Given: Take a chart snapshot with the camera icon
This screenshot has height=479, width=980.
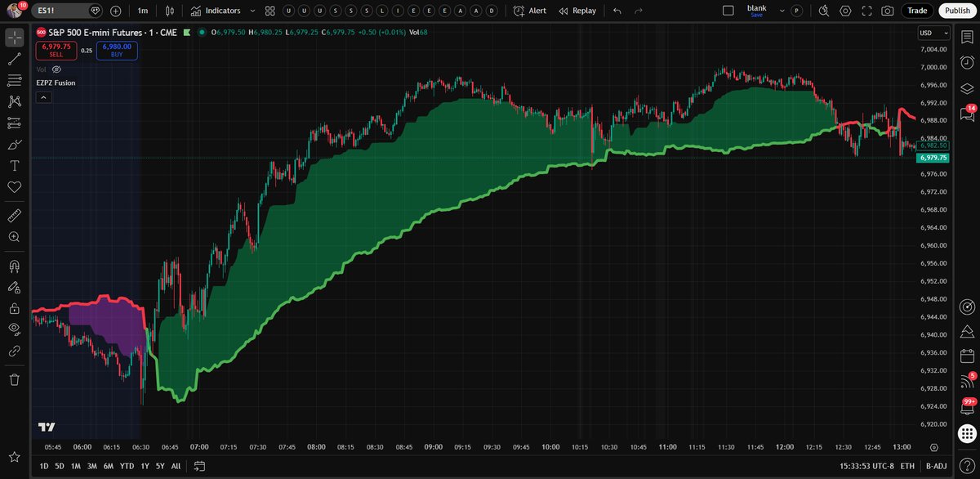Looking at the screenshot, I should (x=889, y=11).
